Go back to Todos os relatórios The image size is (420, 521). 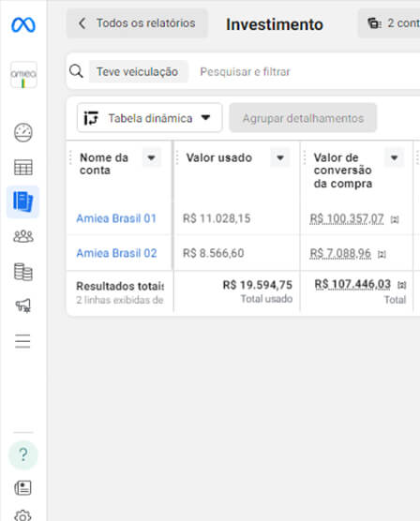click(137, 23)
